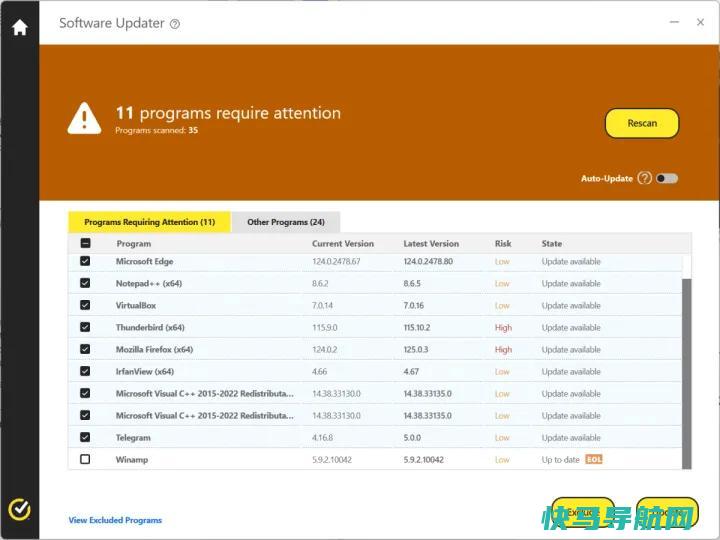
Task: Go to the Home icon in sidebar
Action: click(x=20, y=27)
